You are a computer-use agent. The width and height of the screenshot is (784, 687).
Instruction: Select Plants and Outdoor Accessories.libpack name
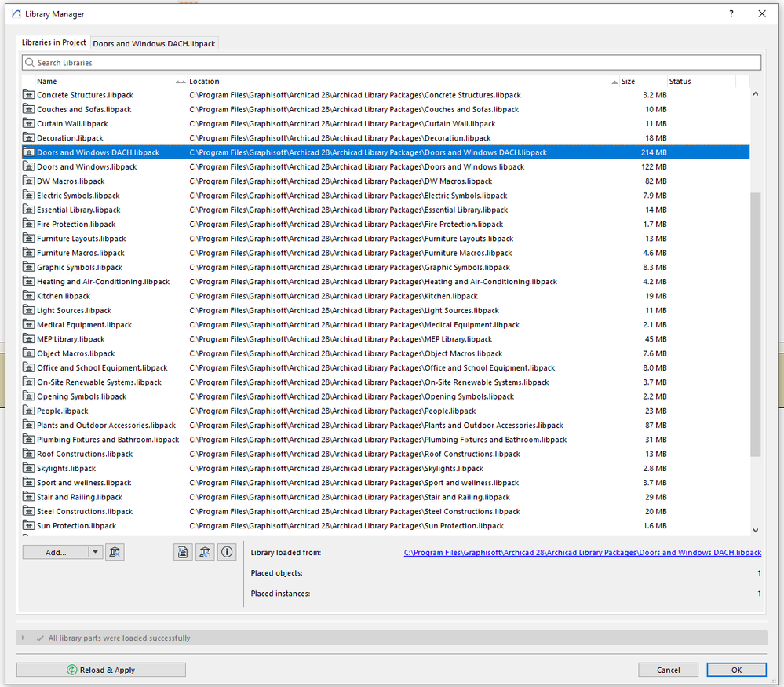coord(106,426)
